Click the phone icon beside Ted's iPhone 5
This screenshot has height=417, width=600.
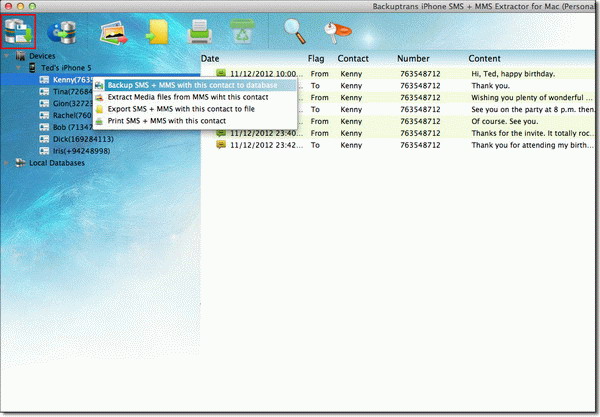coord(33,68)
